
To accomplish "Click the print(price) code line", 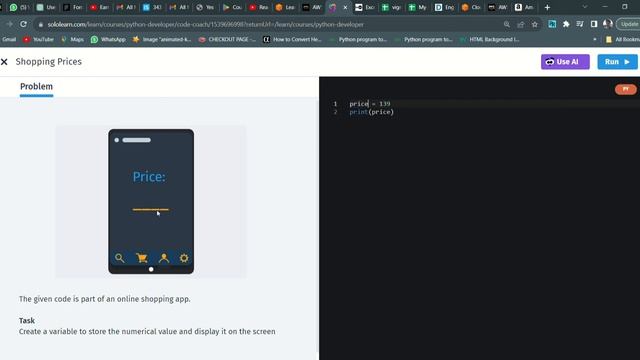I will click(371, 112).
